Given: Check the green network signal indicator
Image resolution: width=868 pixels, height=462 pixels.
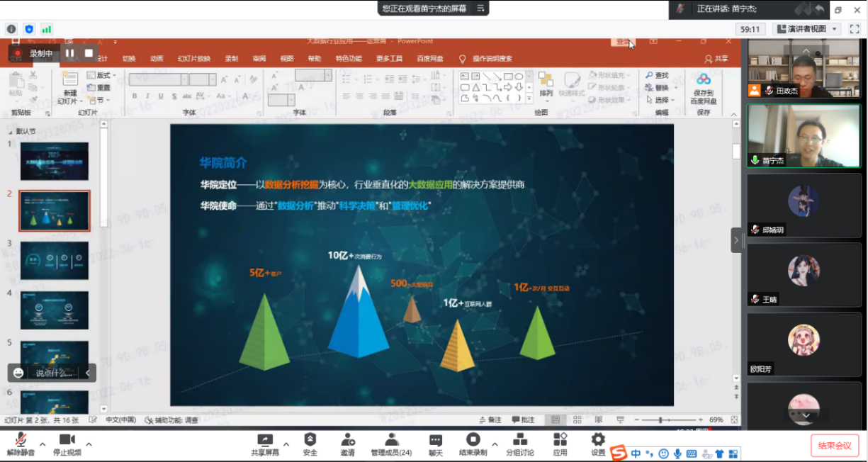Looking at the screenshot, I should coord(47,29).
